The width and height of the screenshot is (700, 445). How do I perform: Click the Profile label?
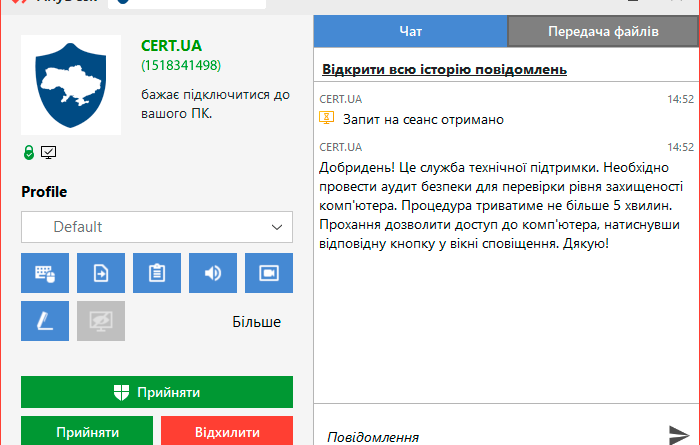[x=44, y=191]
